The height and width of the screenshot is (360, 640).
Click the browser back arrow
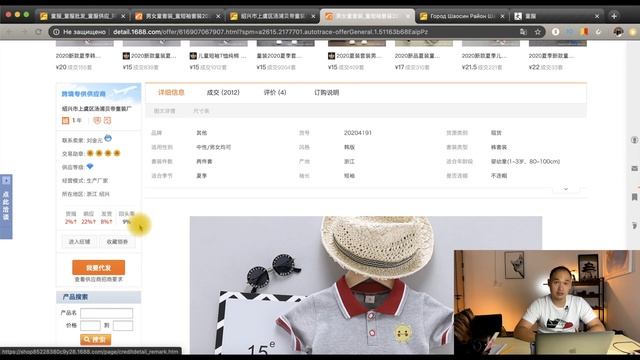tap(9, 32)
